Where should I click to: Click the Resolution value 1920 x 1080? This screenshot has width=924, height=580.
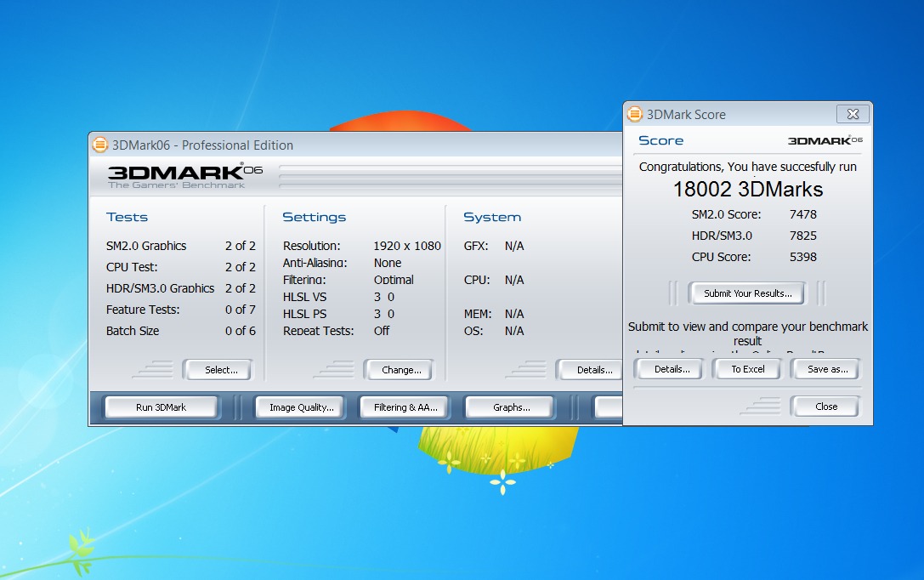(407, 246)
